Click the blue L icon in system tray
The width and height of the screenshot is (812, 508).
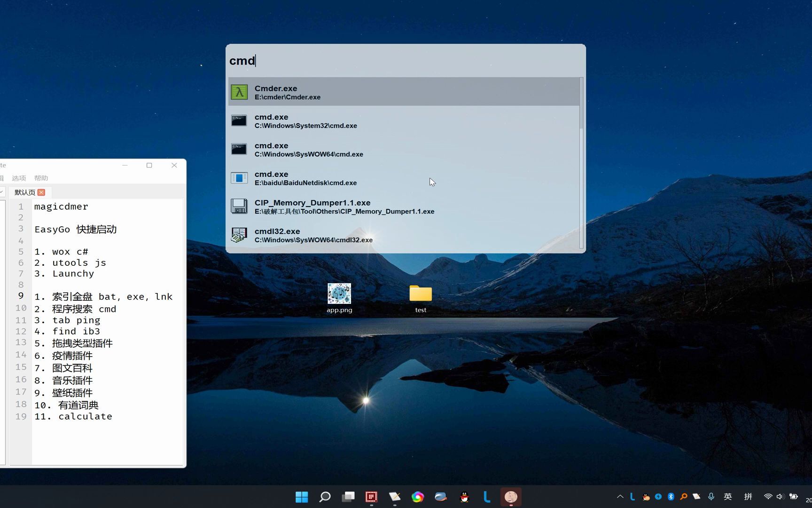click(x=633, y=497)
